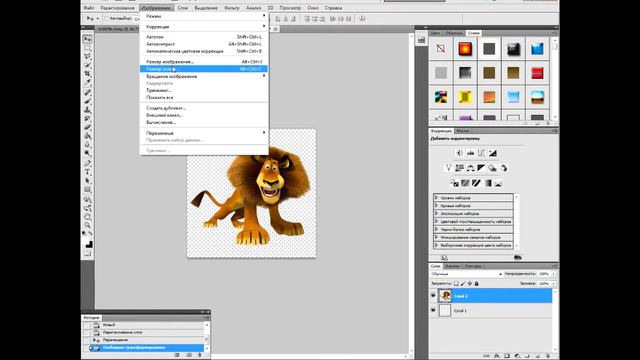Click the foreground/background color swatch

88,244
